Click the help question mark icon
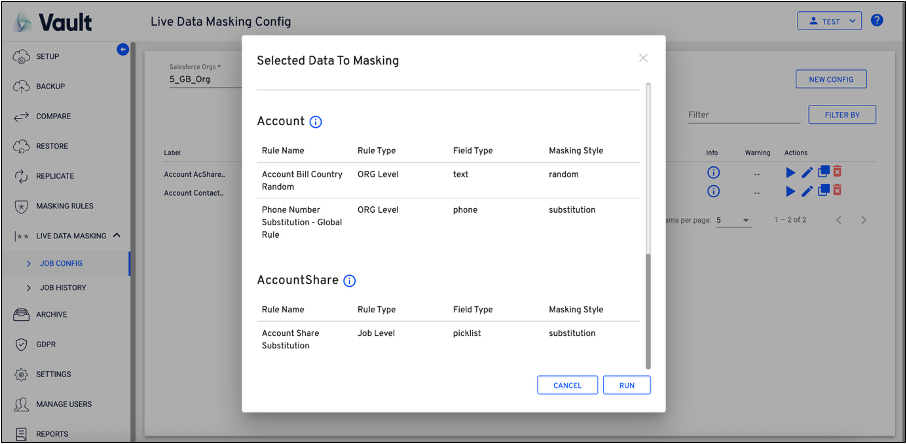Viewport: 906px width, 444px height. click(877, 20)
